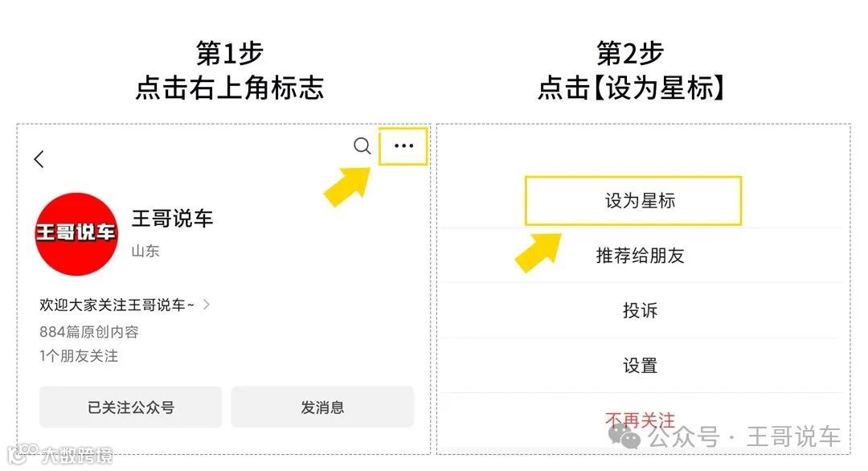The height and width of the screenshot is (471, 868).
Task: Expand the 欢迎大家关注王哥说车 description chevron
Action: pyautogui.click(x=207, y=305)
